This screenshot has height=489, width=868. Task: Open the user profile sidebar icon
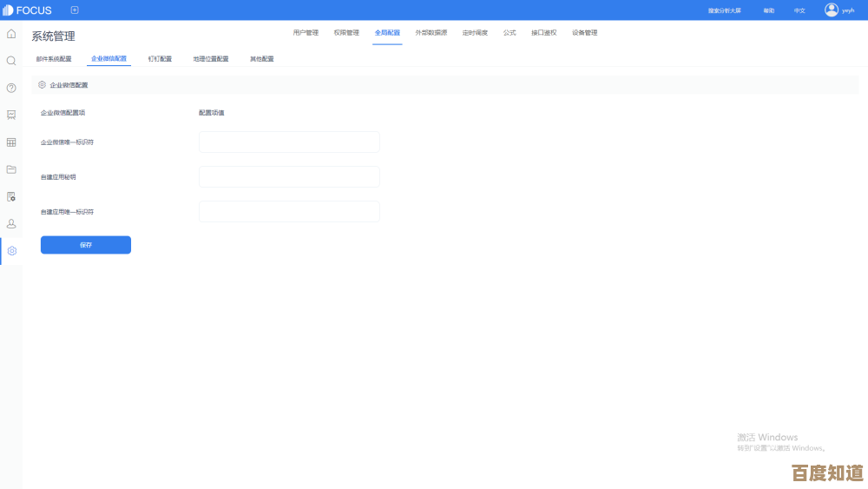coord(11,223)
